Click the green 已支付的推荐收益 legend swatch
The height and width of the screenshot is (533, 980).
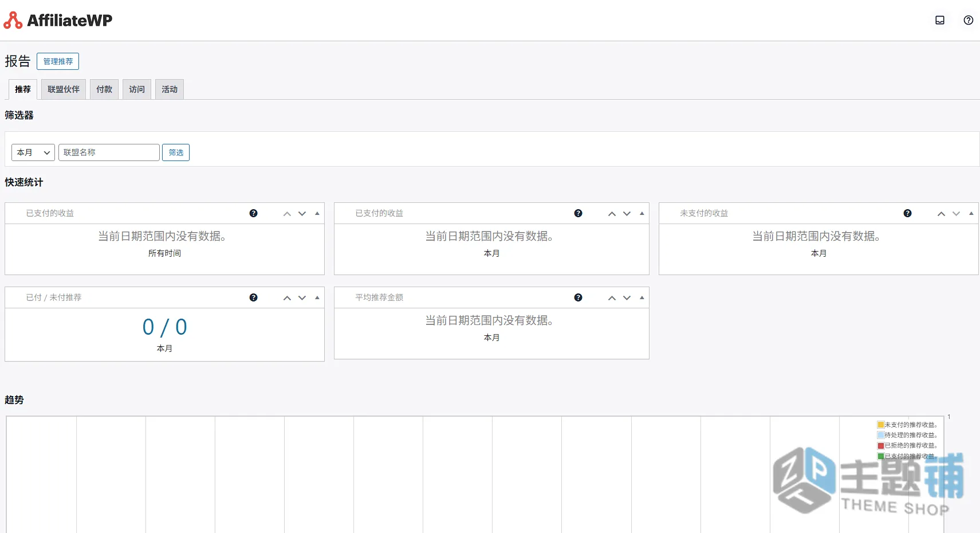[x=881, y=456]
